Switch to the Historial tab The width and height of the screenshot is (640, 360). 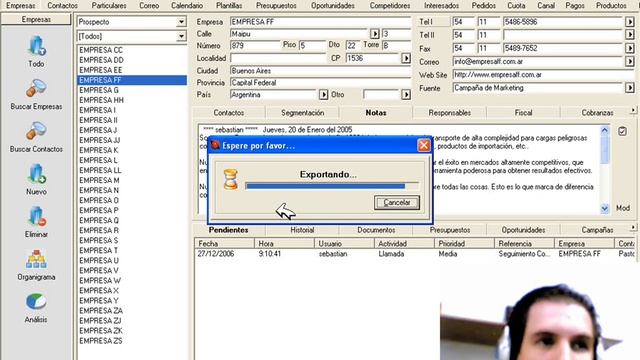coord(302,230)
